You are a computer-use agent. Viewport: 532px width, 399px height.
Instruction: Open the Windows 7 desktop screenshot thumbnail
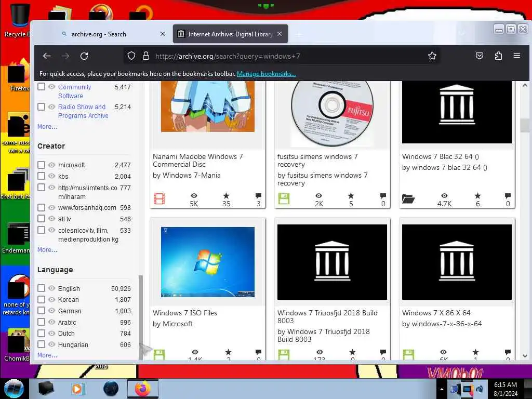click(x=208, y=262)
